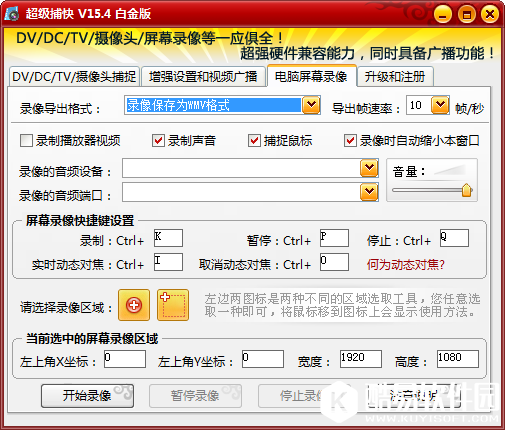Select the 录像保存为WMV格式 combo box text

click(x=213, y=105)
